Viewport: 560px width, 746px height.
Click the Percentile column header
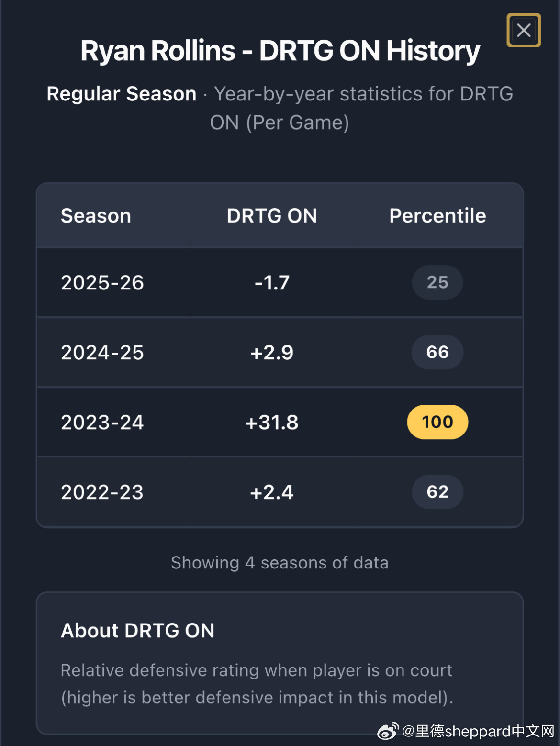coord(437,216)
